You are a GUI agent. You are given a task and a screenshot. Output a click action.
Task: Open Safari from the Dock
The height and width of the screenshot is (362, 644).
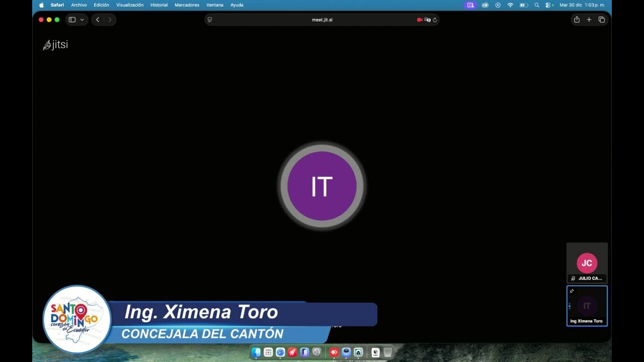coord(280,352)
